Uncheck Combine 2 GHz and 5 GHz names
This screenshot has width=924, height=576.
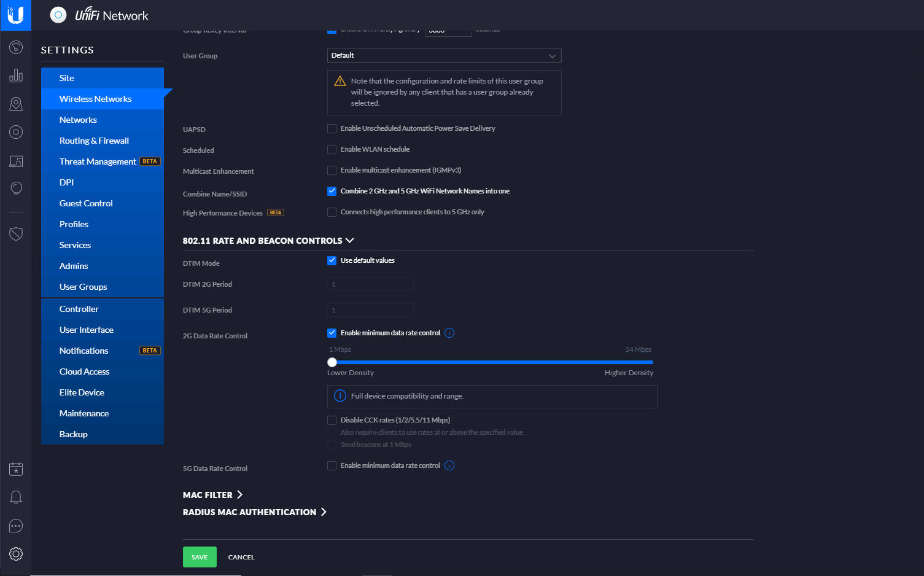click(332, 191)
